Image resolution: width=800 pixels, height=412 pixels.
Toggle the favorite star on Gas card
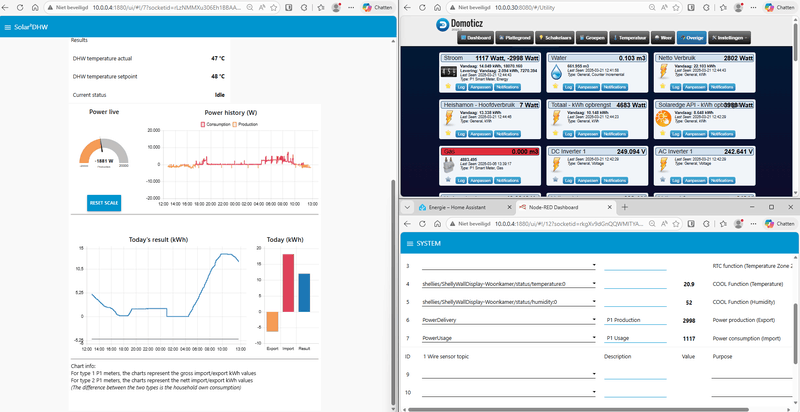(x=448, y=180)
